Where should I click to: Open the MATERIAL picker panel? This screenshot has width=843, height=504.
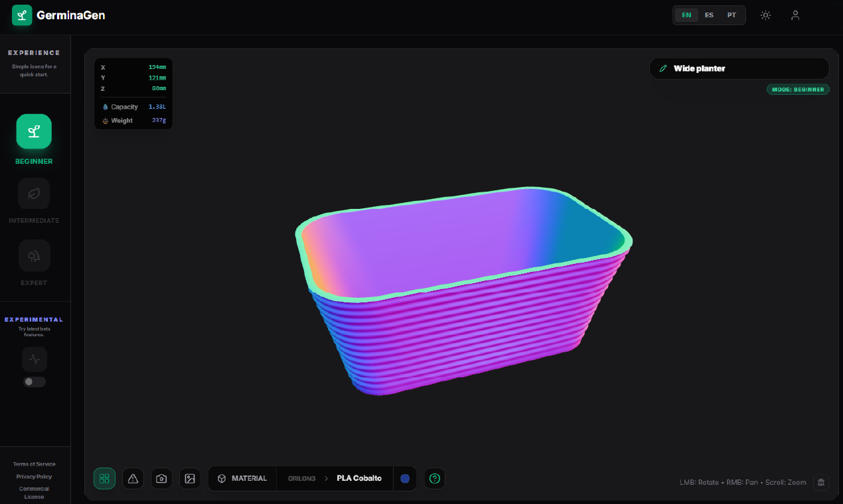242,478
